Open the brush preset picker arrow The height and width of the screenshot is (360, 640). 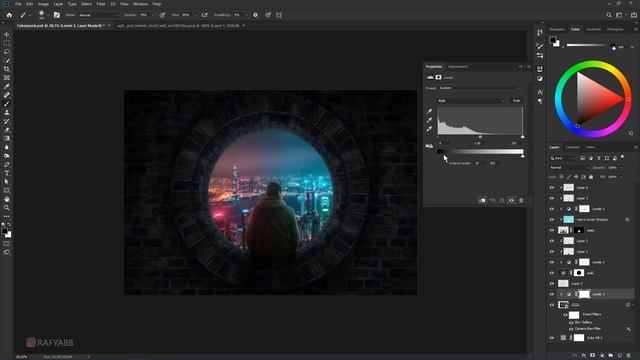coord(48,15)
